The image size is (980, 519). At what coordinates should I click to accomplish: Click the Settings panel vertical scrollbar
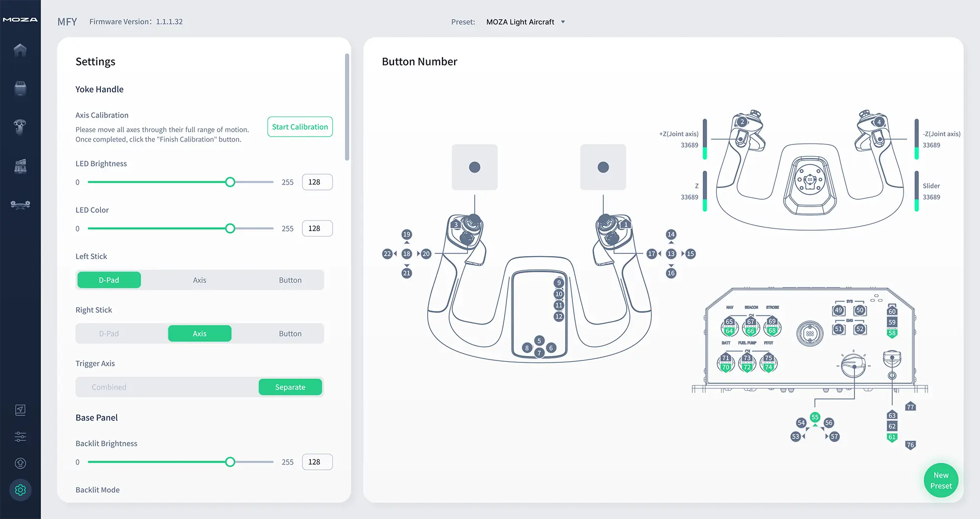[x=347, y=108]
